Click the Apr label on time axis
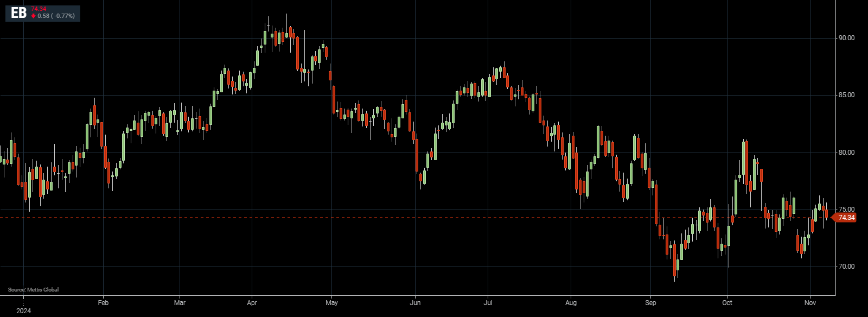 coord(252,303)
